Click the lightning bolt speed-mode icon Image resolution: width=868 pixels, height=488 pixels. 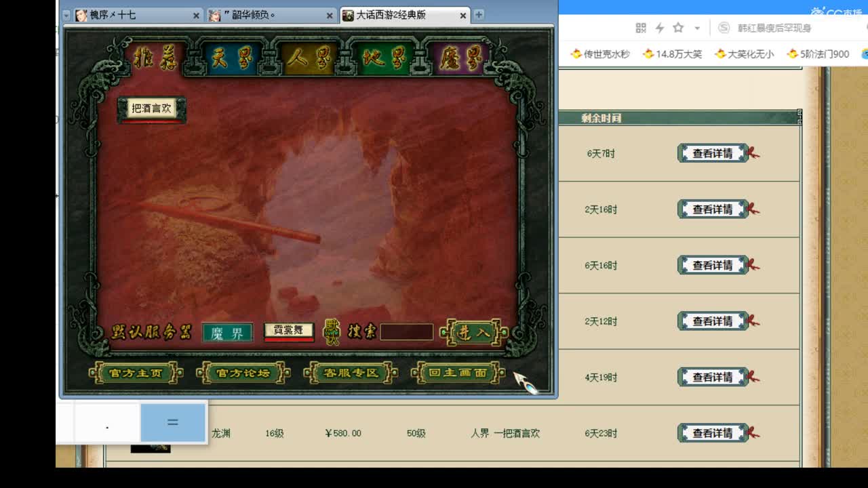[659, 28]
